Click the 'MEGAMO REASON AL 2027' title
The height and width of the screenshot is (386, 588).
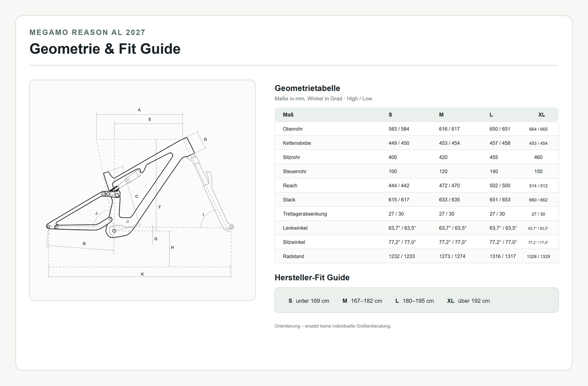point(87,32)
